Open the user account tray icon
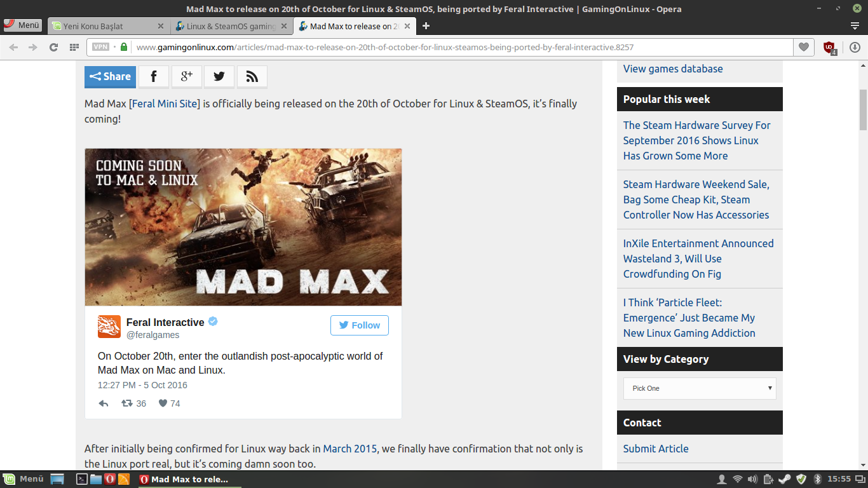868x488 pixels. 721,479
